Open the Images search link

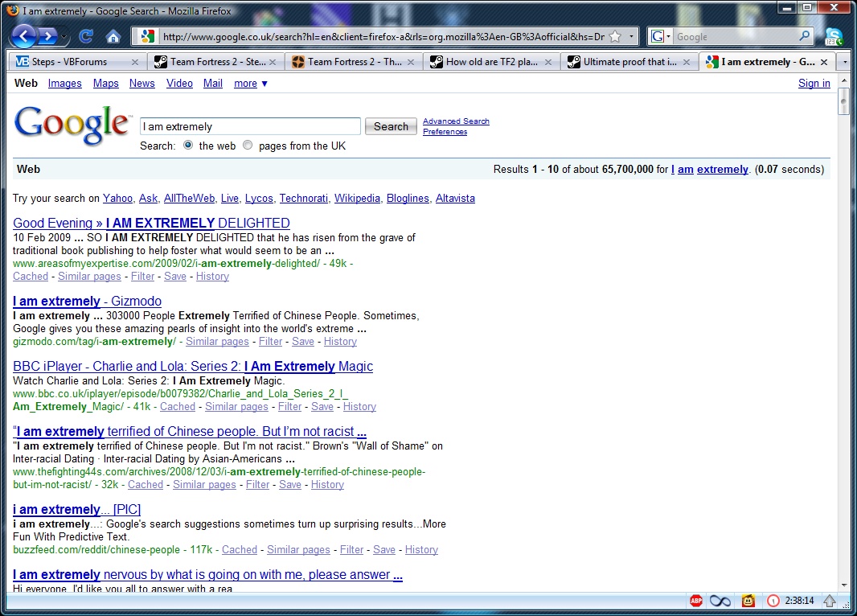64,83
